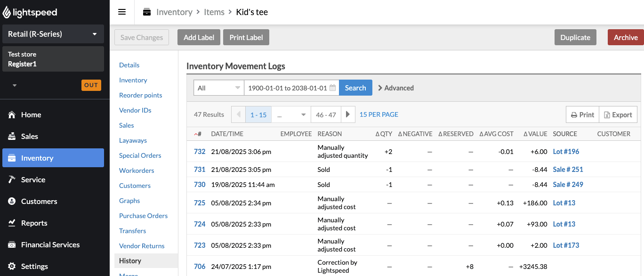Switch to the Reorder points tab
The width and height of the screenshot is (644, 276).
[140, 95]
